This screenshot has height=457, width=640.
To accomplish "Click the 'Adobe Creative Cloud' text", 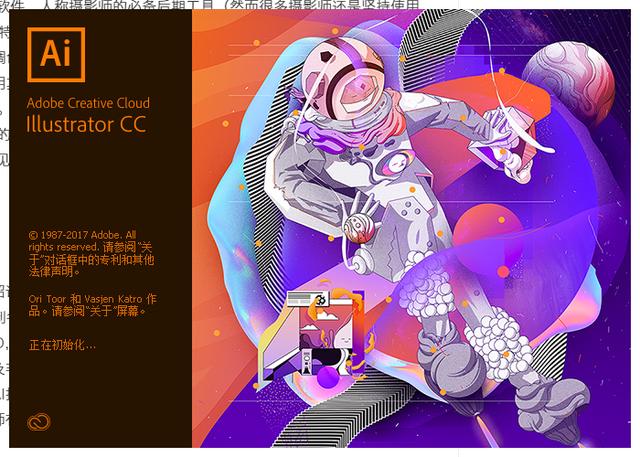I will click(88, 103).
